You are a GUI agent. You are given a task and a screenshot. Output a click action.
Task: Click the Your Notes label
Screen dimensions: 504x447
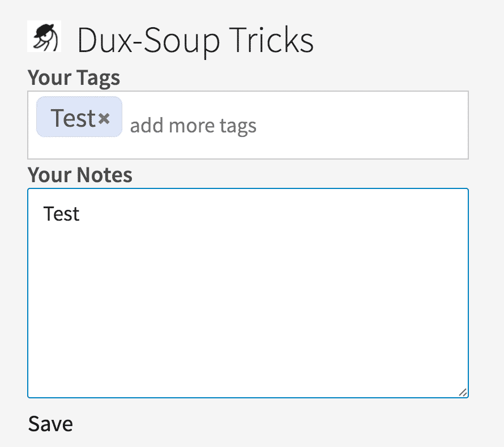(80, 175)
